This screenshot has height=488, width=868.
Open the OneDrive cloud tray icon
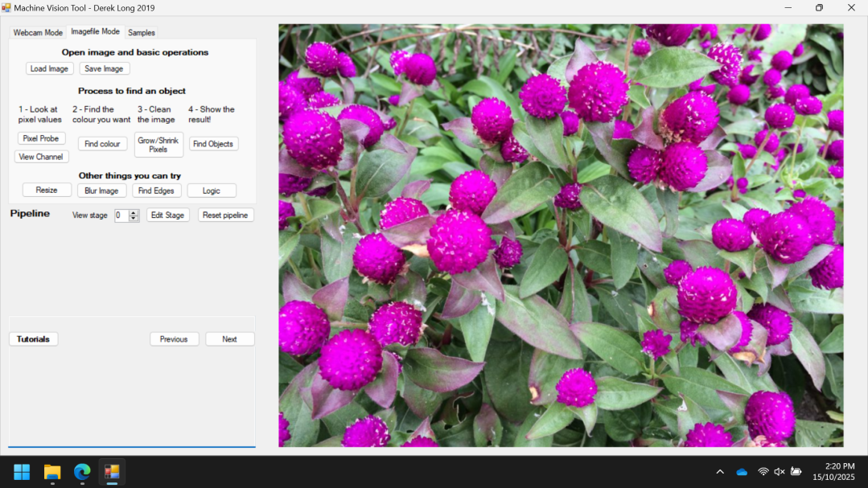742,472
